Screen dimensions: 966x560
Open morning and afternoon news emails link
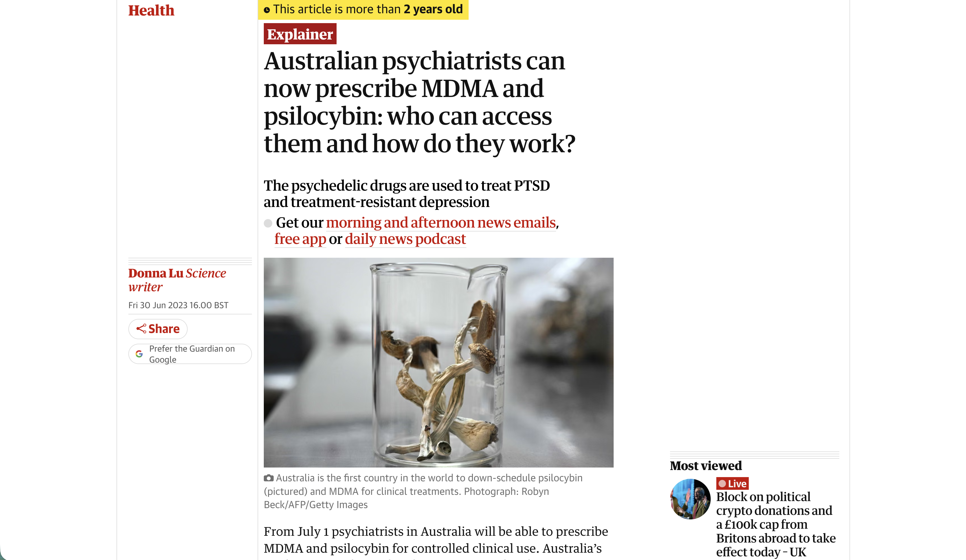(441, 222)
